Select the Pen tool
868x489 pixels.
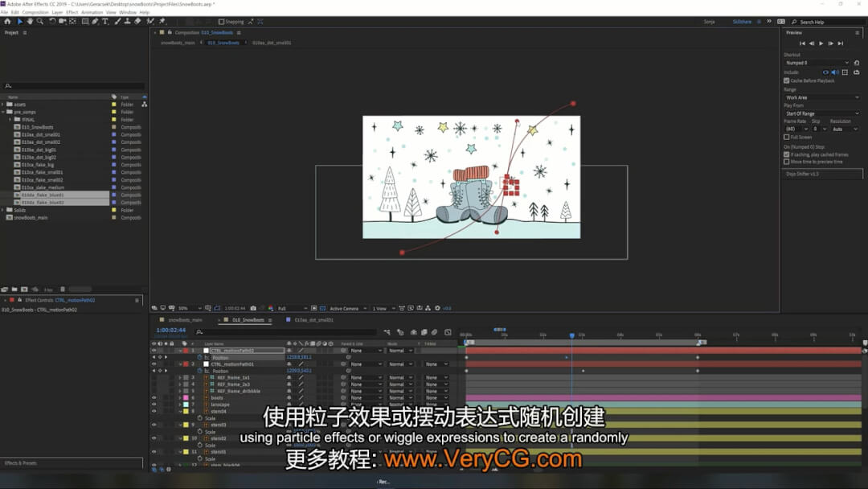95,22
